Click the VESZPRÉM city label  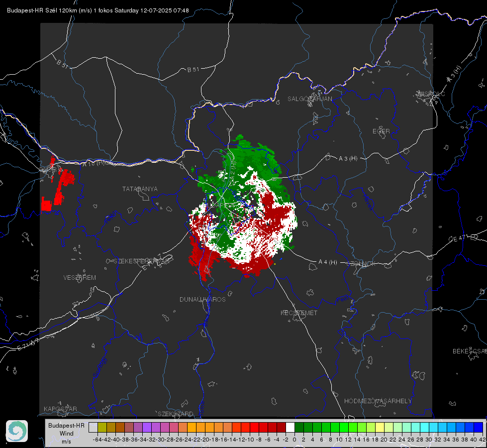click(x=80, y=278)
